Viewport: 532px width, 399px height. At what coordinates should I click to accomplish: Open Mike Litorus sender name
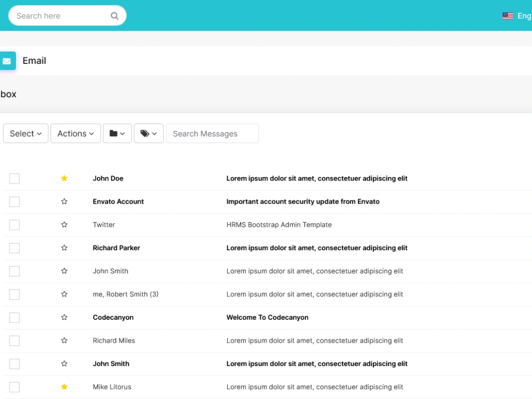(x=112, y=387)
